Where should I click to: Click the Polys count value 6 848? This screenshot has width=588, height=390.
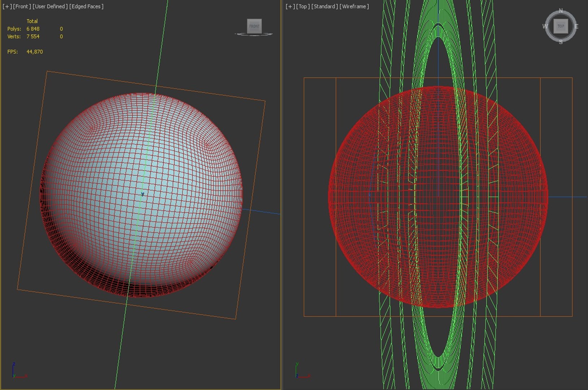point(33,29)
